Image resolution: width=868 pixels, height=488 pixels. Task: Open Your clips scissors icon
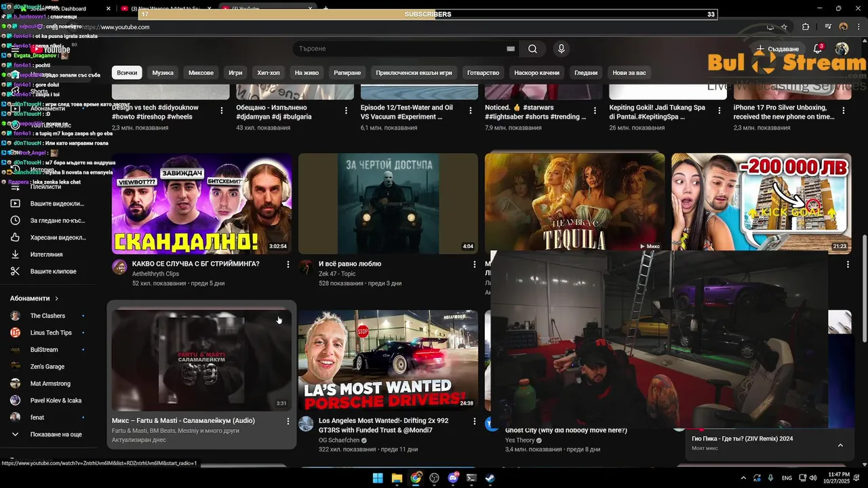pyautogui.click(x=15, y=271)
